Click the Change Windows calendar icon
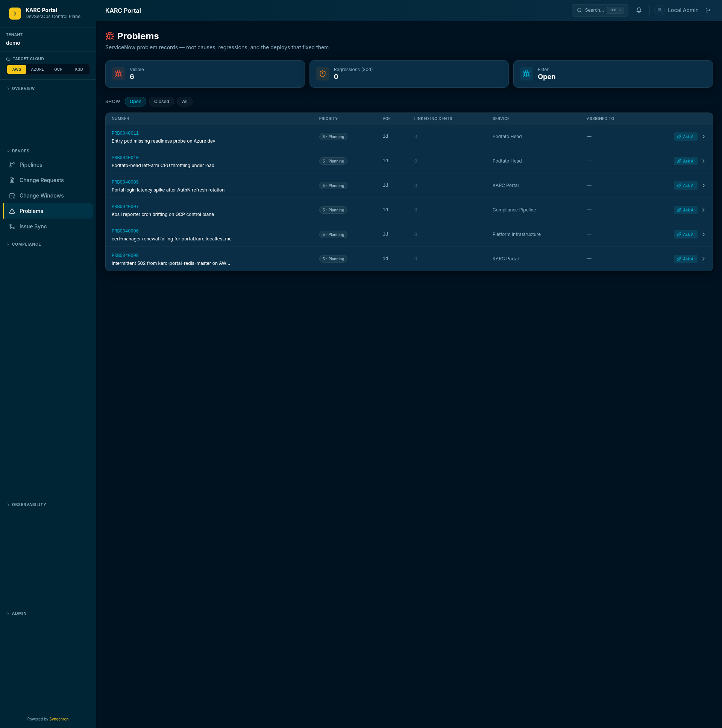This screenshot has height=728, width=722. (12, 196)
